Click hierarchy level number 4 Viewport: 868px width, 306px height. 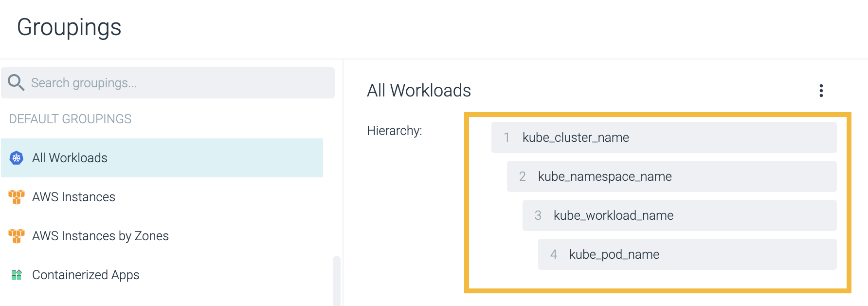pyautogui.click(x=554, y=254)
